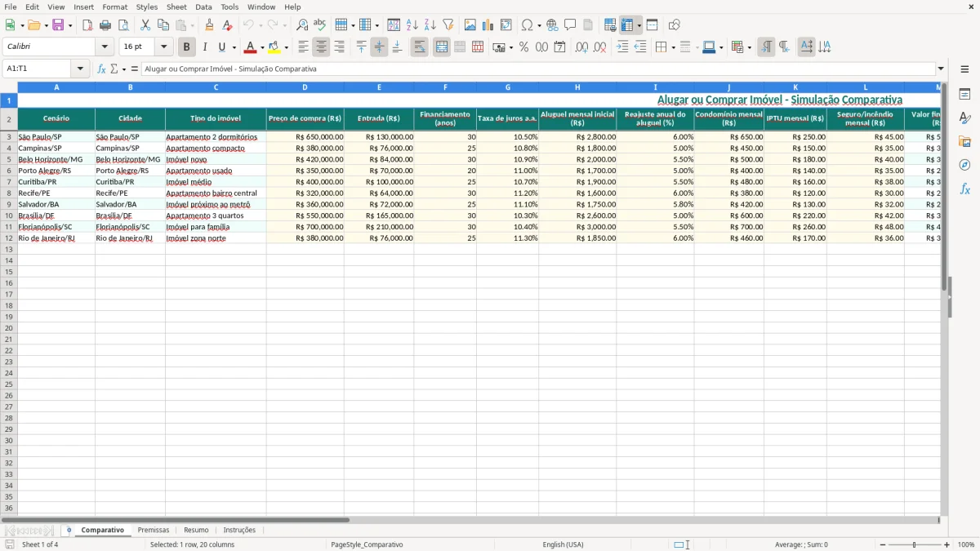Toggle Underline formatting
This screenshot has height=551, width=980.
(221, 47)
